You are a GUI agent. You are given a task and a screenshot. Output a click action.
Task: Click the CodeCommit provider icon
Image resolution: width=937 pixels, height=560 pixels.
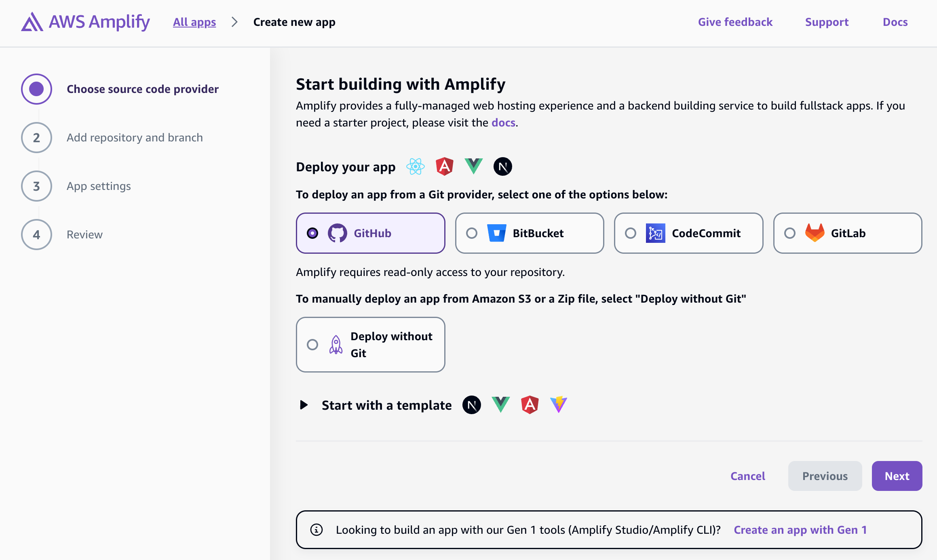pos(655,233)
